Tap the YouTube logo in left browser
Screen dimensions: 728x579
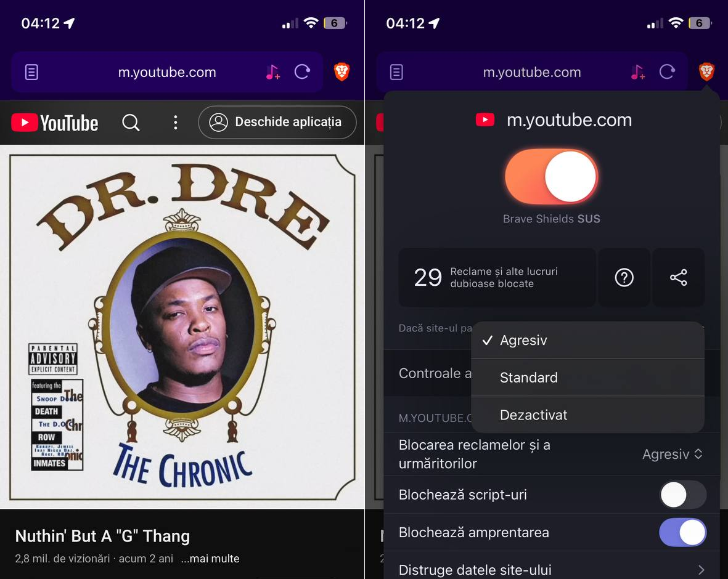[x=55, y=123]
